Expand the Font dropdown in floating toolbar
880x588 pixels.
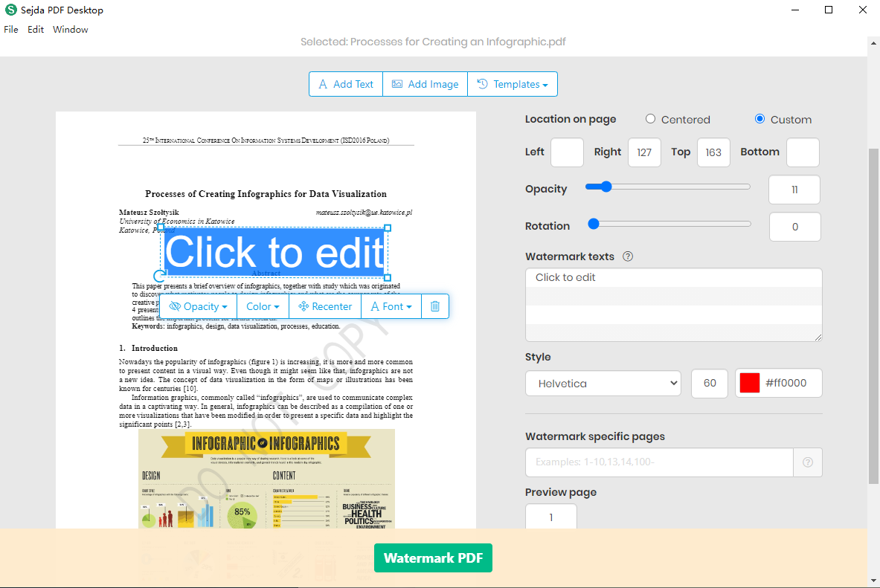click(x=391, y=306)
